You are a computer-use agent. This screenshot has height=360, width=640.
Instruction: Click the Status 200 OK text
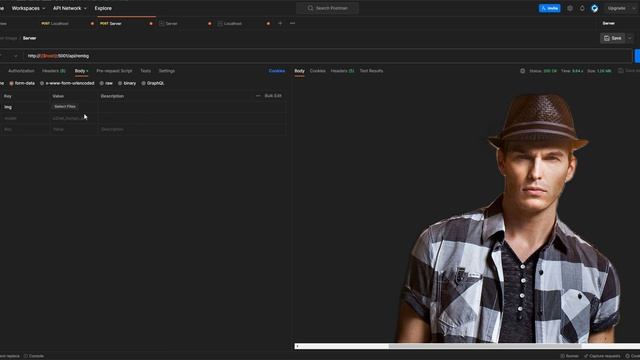543,71
